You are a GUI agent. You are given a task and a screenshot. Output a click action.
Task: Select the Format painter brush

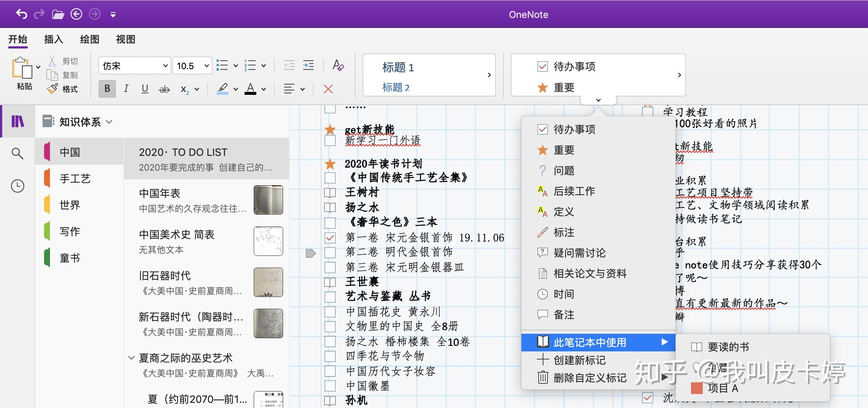(x=52, y=89)
